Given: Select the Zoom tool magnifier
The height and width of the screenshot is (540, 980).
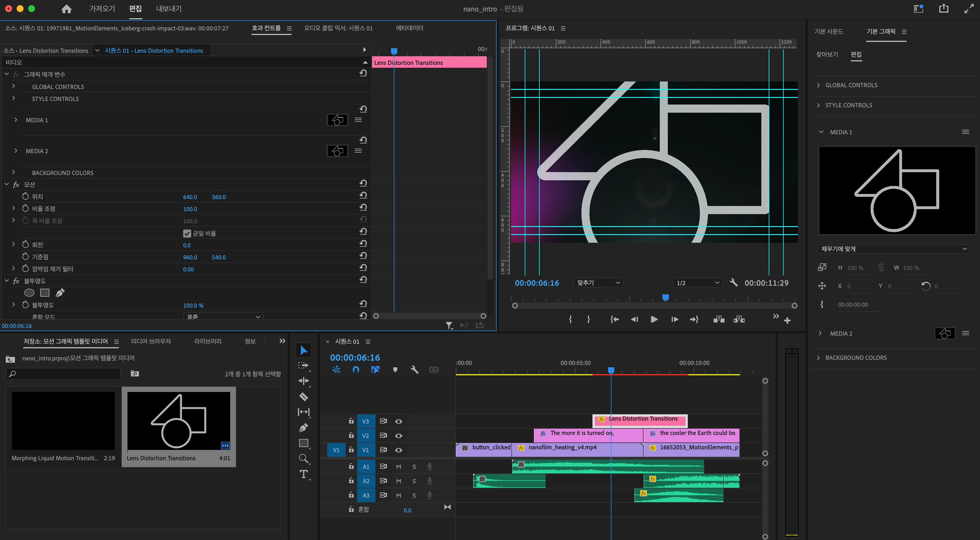Looking at the screenshot, I should [x=304, y=459].
